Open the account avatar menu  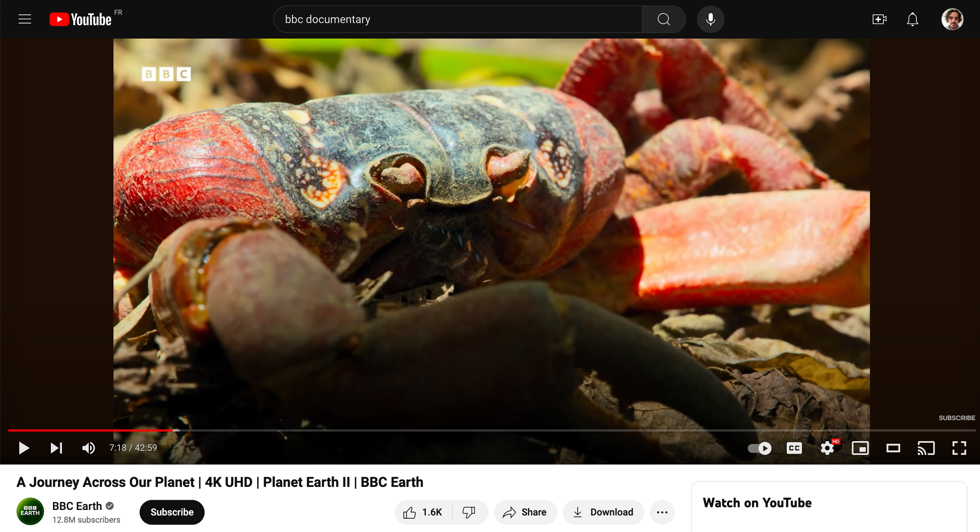(x=952, y=19)
